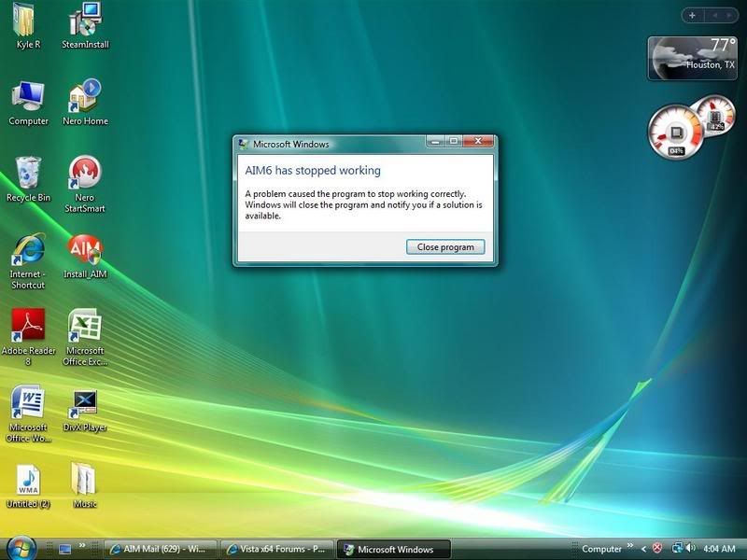
Task: Show hidden tray icons with the arrow
Action: click(x=643, y=549)
